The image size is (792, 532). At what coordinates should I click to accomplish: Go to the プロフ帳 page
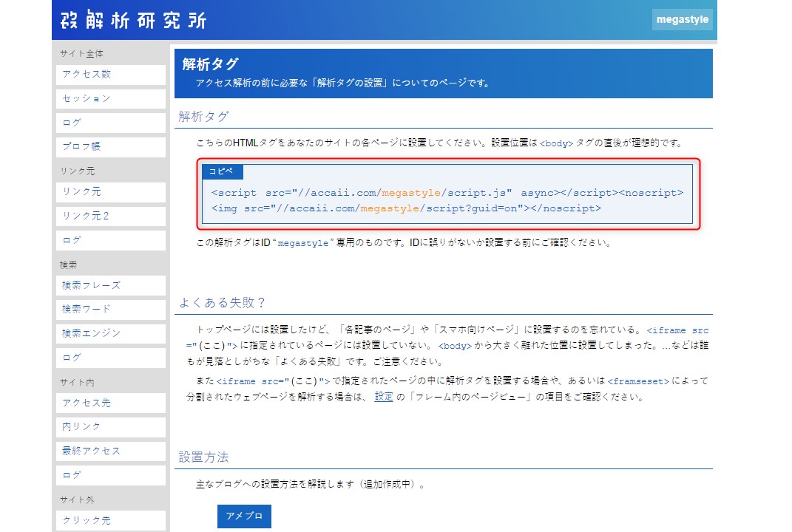tap(111, 147)
